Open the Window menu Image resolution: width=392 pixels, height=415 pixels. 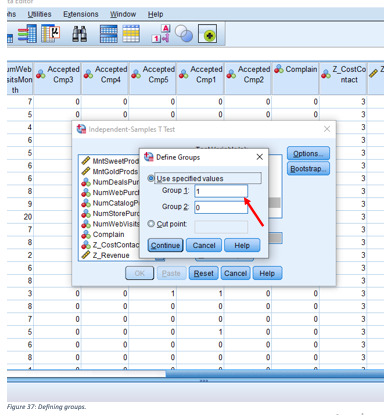(123, 14)
